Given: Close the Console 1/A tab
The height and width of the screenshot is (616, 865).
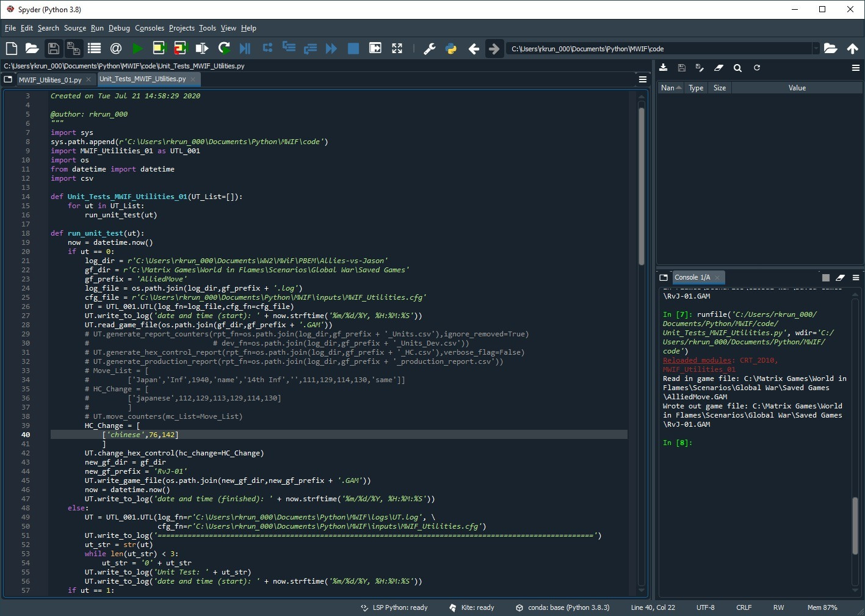Looking at the screenshot, I should (x=717, y=278).
